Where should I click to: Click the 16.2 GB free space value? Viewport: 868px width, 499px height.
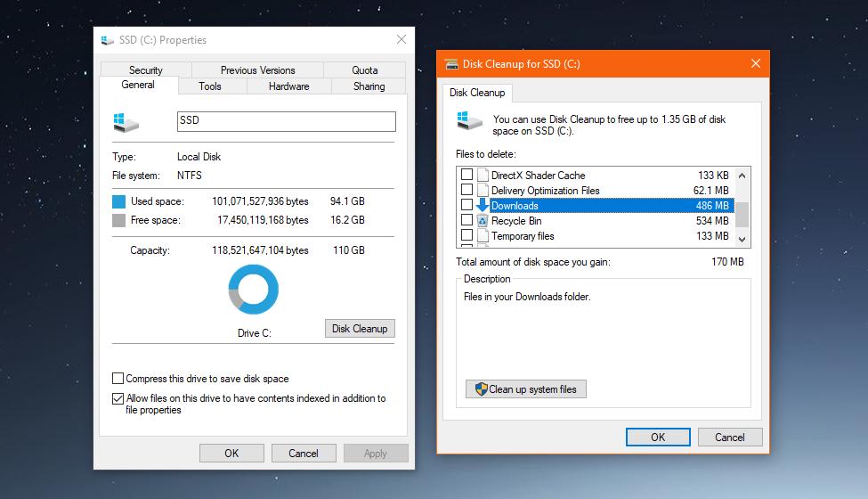[x=347, y=220]
